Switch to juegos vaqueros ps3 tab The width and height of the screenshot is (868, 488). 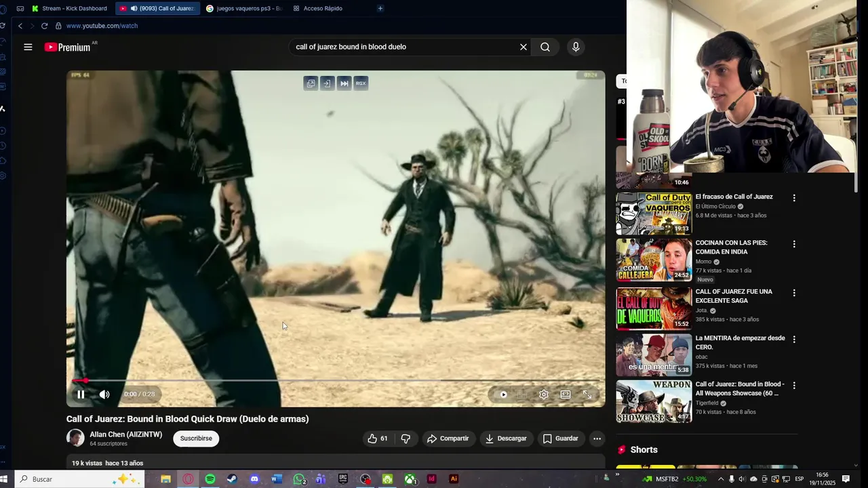(243, 8)
